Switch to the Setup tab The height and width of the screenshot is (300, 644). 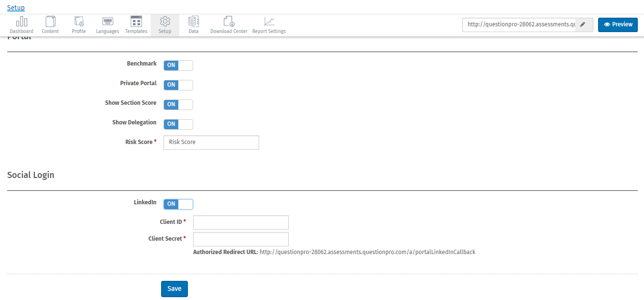click(x=164, y=25)
